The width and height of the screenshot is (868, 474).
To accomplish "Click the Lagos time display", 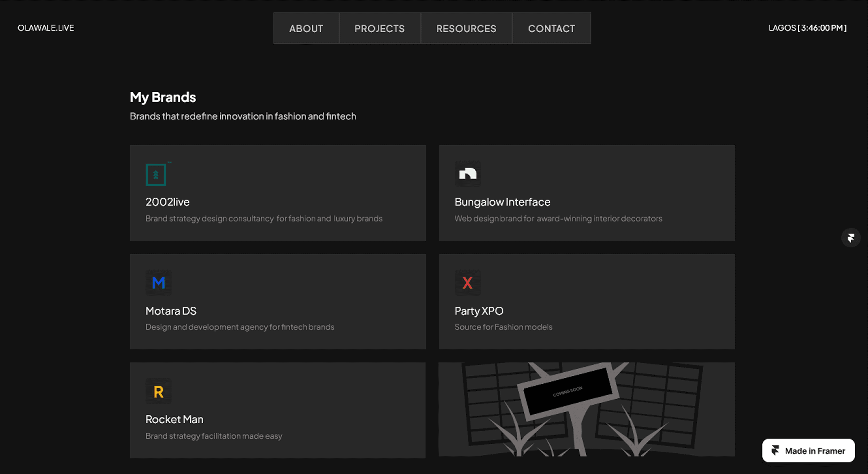I will coord(807,28).
